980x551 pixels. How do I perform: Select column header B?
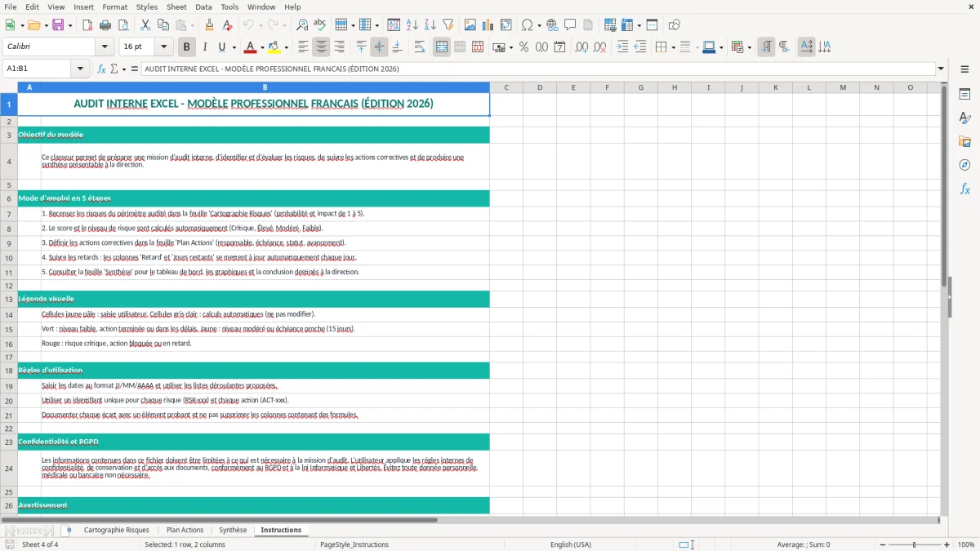[x=265, y=87]
